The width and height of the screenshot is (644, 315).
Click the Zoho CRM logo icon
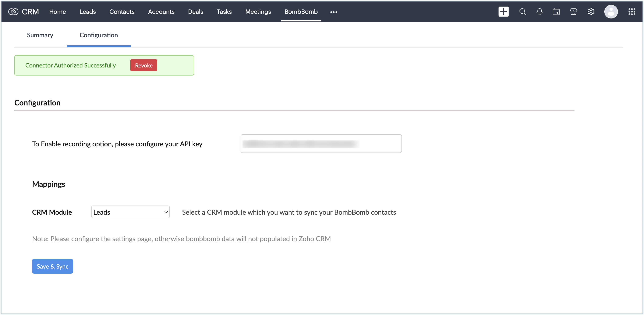(x=13, y=12)
